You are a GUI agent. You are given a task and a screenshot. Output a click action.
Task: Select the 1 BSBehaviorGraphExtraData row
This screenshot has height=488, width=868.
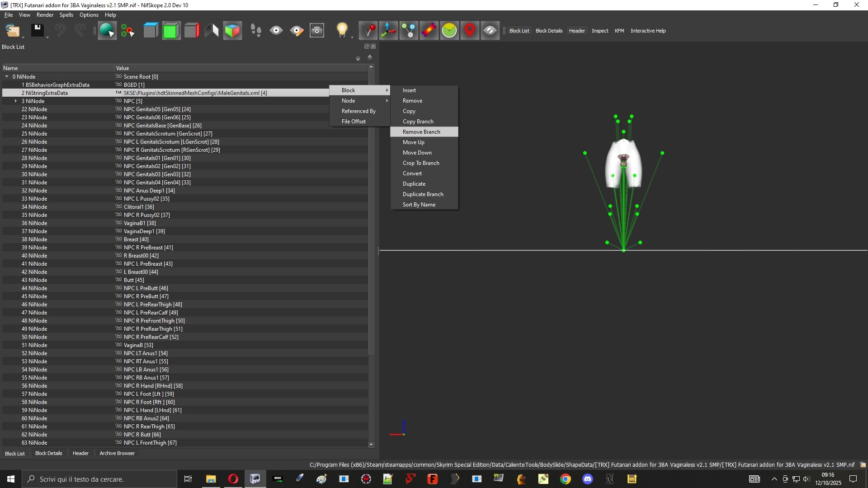pyautogui.click(x=184, y=85)
